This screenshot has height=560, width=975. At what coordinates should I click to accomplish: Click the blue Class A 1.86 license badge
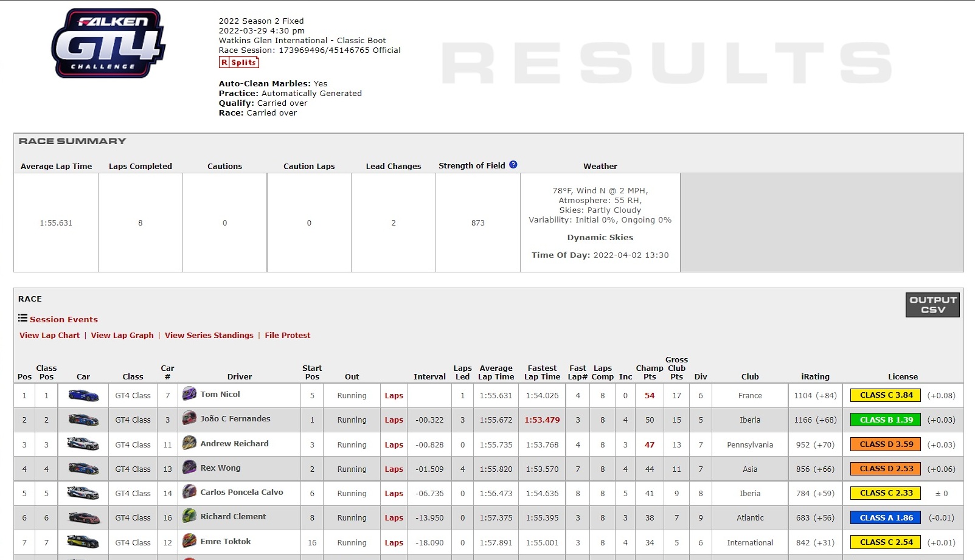(886, 517)
